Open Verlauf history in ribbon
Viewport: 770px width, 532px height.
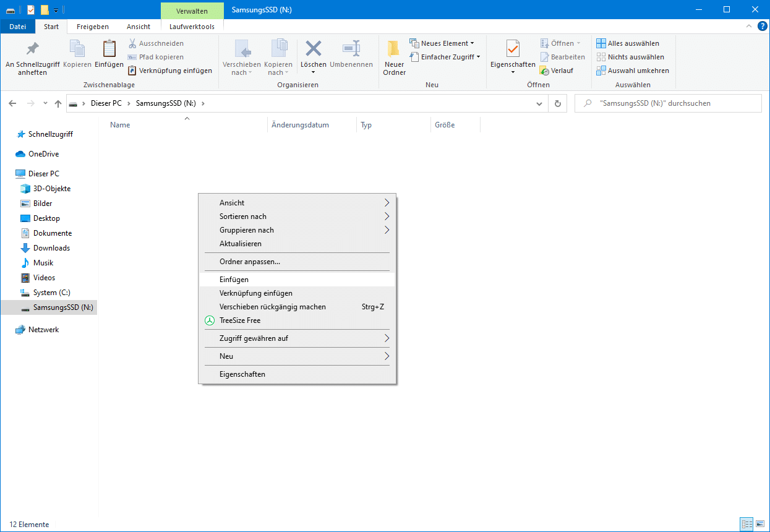tap(557, 71)
